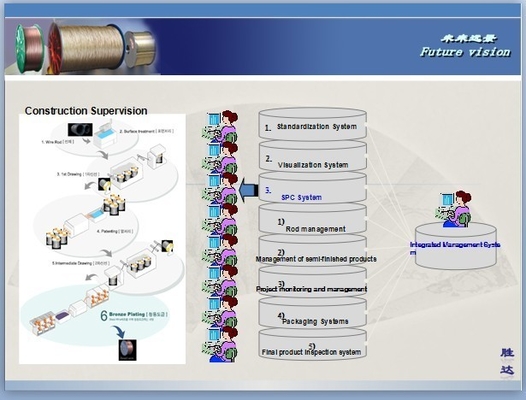The width and height of the screenshot is (526, 400).
Task: Click the Surface treatment machine icon
Action: (107, 135)
